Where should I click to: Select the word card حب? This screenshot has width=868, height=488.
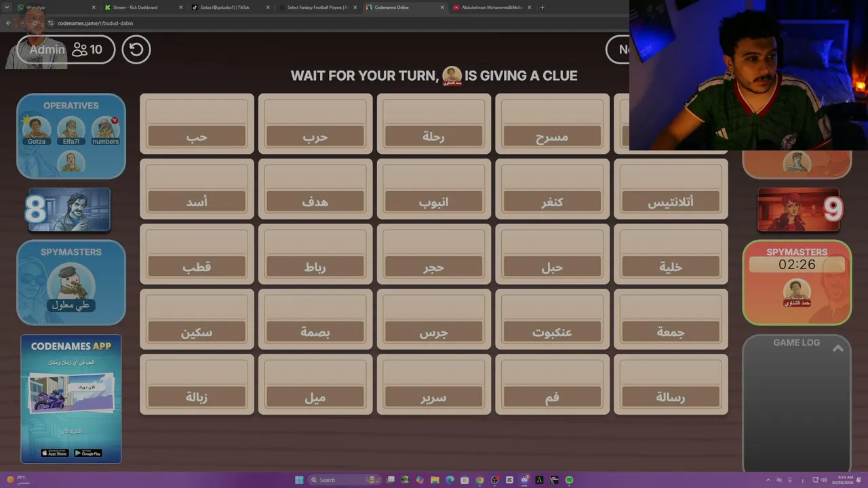pos(197,124)
